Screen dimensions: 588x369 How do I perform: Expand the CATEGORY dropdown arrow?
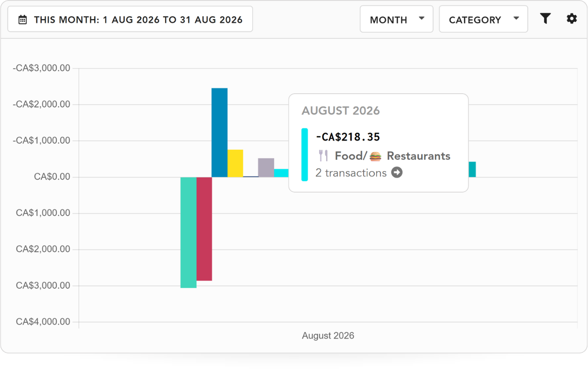tap(516, 18)
